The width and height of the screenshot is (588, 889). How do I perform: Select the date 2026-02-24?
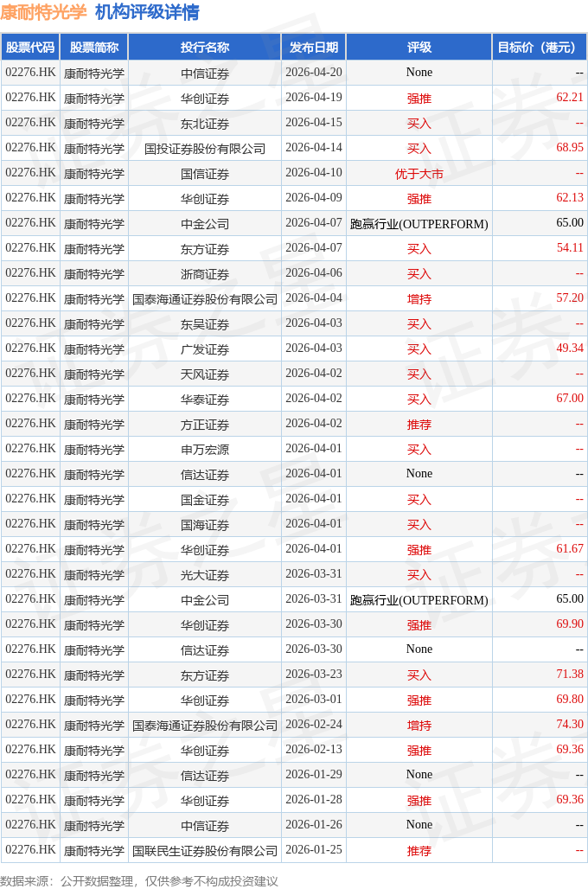coord(314,725)
